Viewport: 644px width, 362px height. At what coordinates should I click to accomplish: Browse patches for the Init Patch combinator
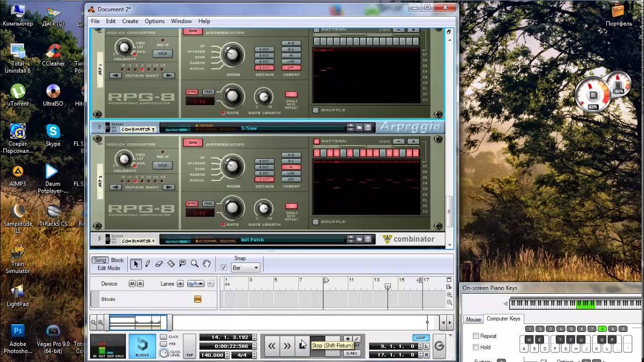click(360, 239)
